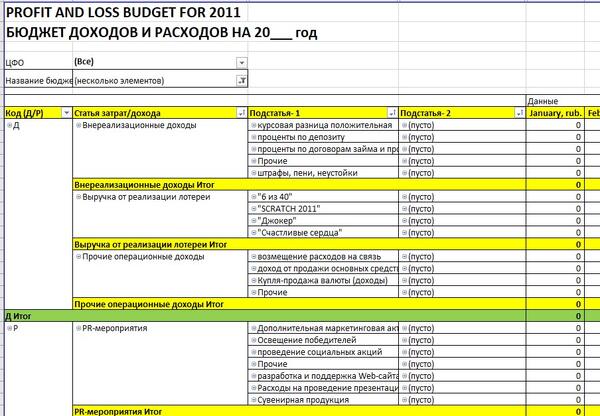Collapse Прочие операционные доходы group

[78, 257]
